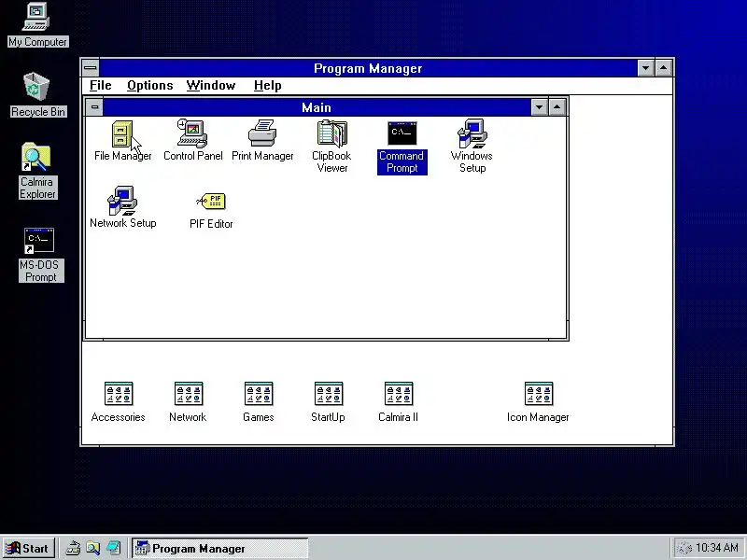The image size is (747, 560).
Task: Click the Start button
Action: pos(29,549)
